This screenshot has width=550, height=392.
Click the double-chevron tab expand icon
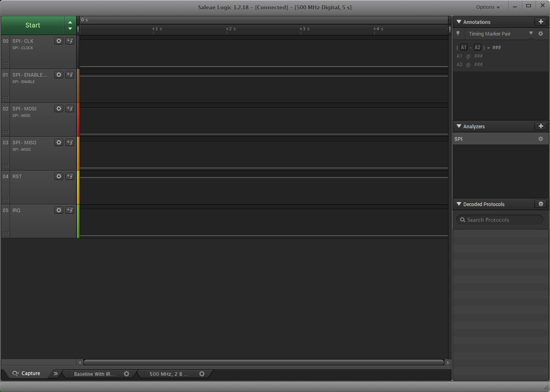point(56,374)
